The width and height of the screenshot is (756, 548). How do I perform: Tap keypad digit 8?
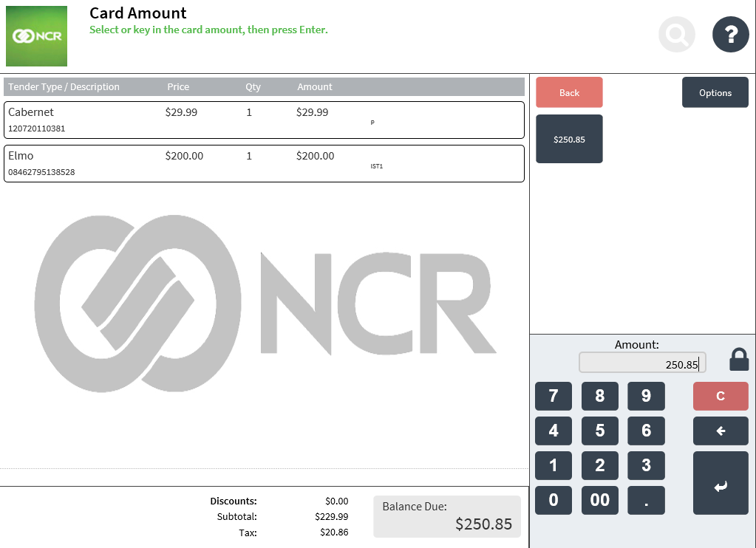tap(600, 396)
